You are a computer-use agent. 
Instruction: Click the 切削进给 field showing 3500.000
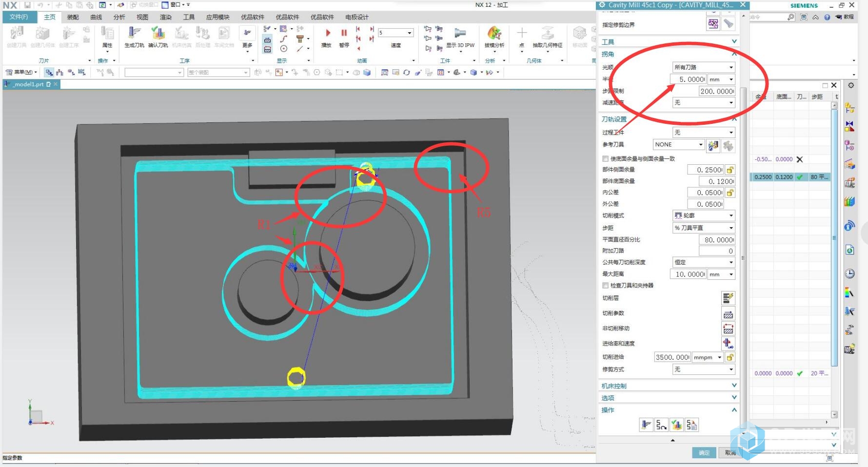pos(672,357)
